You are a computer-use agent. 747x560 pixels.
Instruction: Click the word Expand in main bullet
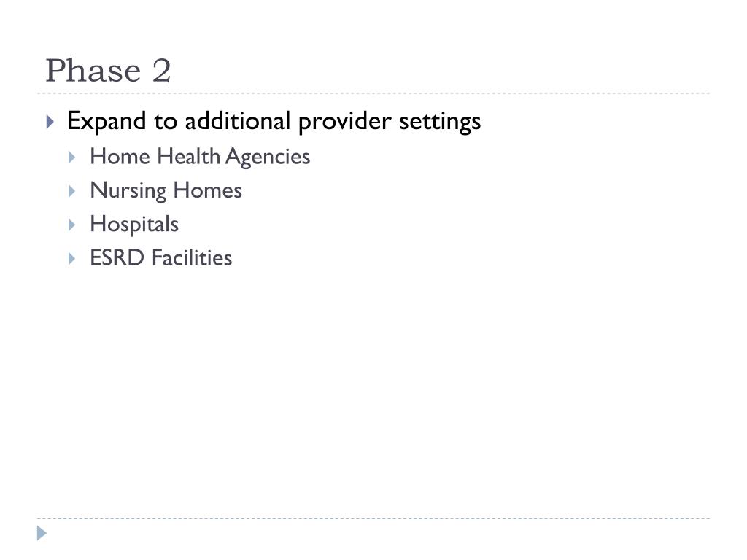[107, 122]
